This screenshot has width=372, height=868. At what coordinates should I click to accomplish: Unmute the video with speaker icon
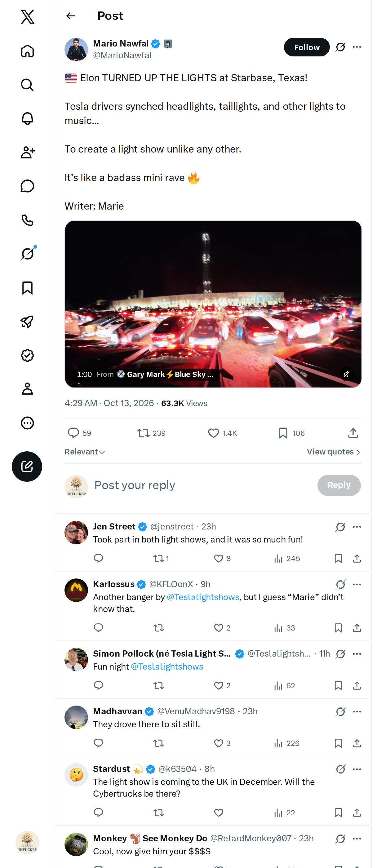[x=346, y=374]
